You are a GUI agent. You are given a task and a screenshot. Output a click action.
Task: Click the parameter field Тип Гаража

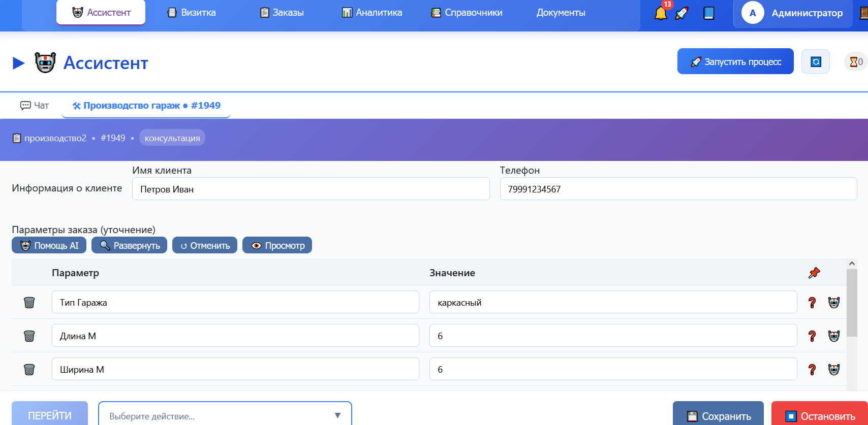pos(235,302)
